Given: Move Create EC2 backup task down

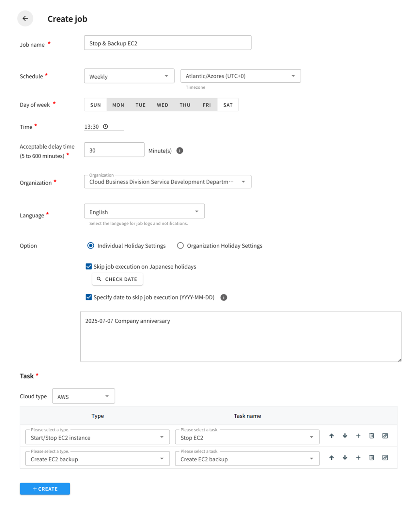Looking at the screenshot, I should click(345, 458).
